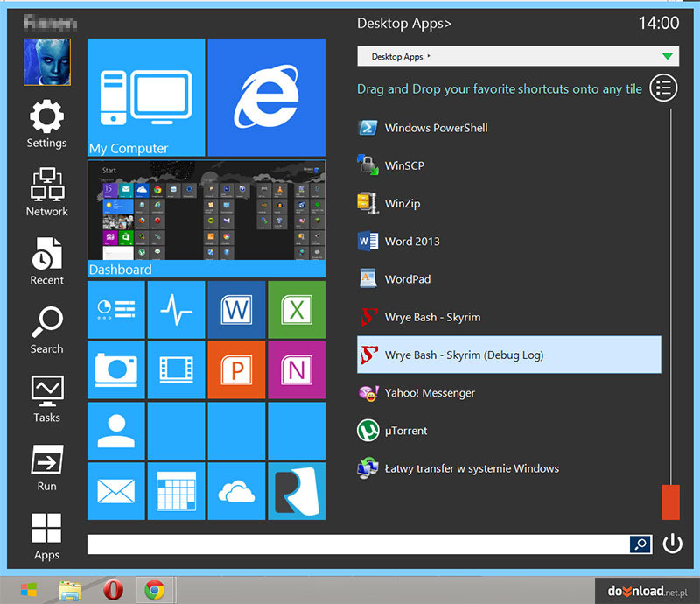Open the Dashboard preview tile
This screenshot has width=700, height=604.
(x=206, y=219)
